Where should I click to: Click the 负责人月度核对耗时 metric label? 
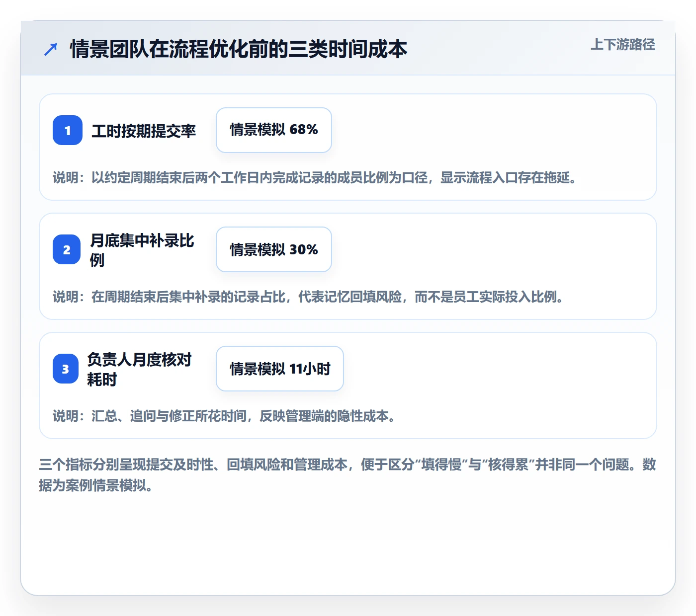click(x=140, y=369)
